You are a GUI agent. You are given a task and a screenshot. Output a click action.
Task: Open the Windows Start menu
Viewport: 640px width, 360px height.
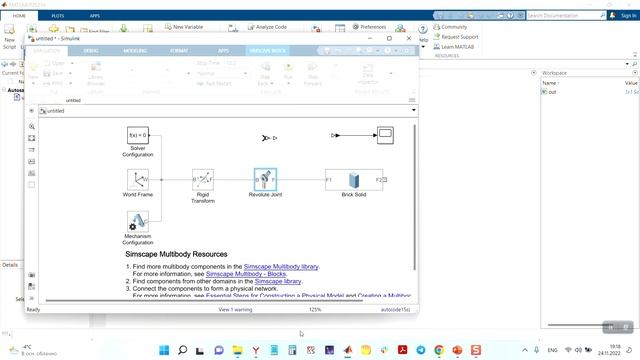(x=164, y=350)
